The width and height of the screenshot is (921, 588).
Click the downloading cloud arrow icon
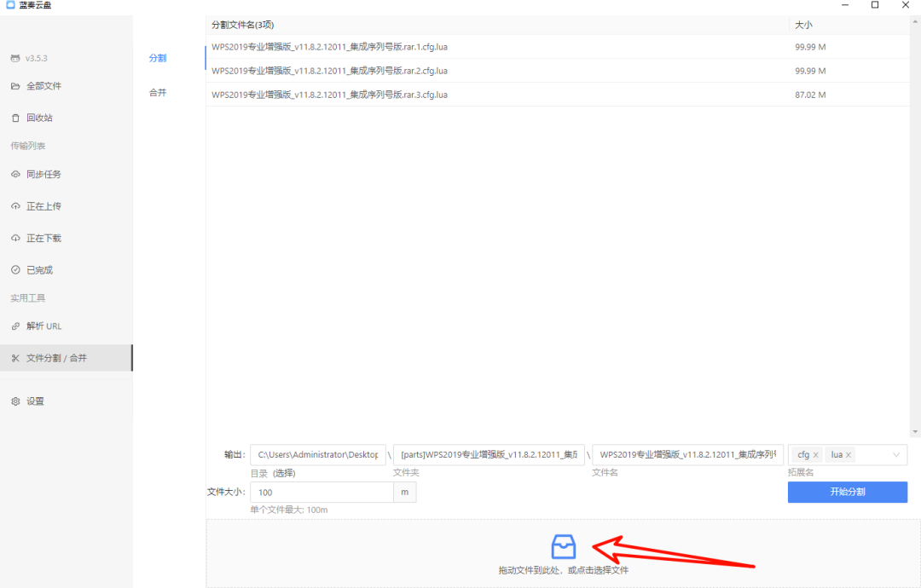pyautogui.click(x=15, y=239)
